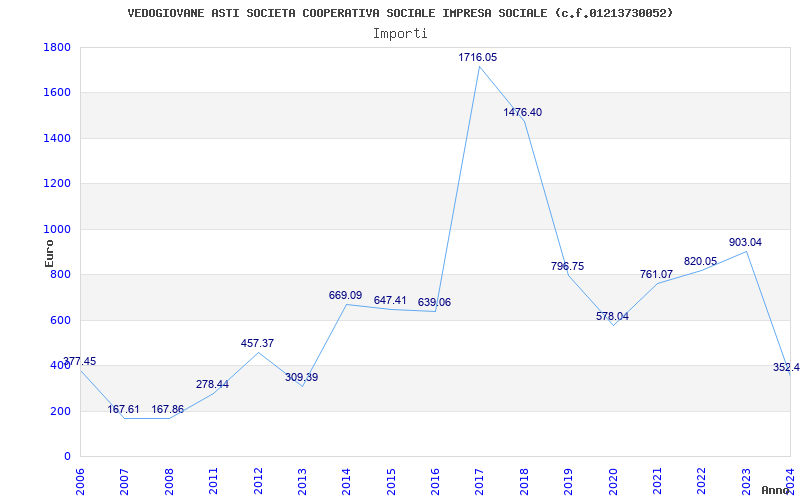Select the 903.04 data label
Screen dimensions: 800x500
(x=745, y=242)
